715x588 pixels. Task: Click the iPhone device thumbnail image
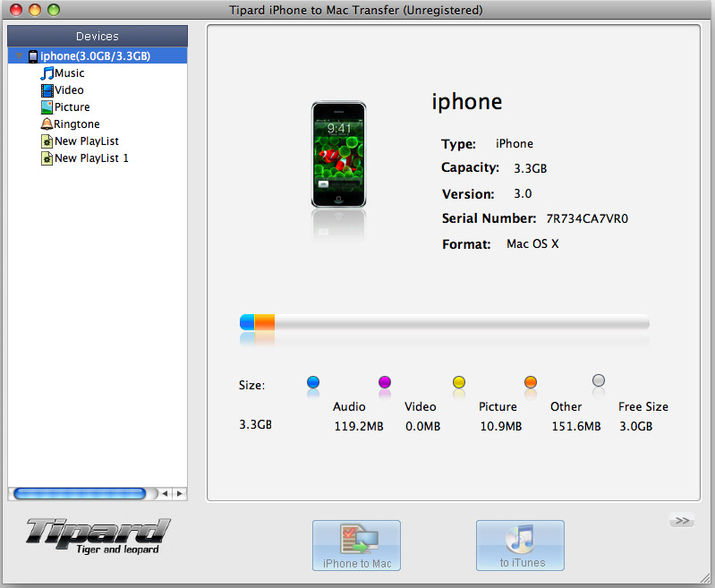[x=338, y=155]
